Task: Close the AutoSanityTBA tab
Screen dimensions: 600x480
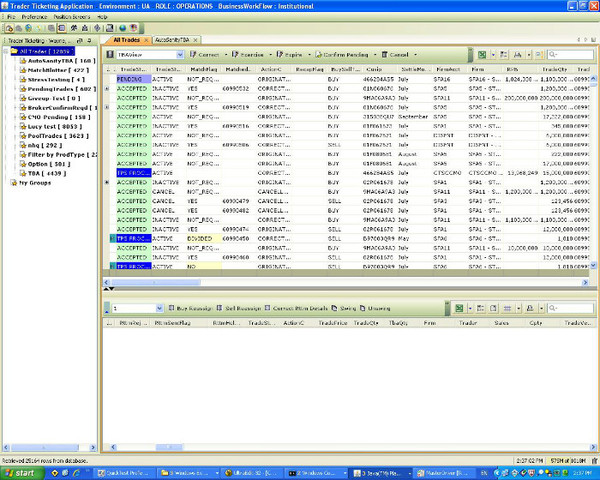Action: tap(195, 40)
